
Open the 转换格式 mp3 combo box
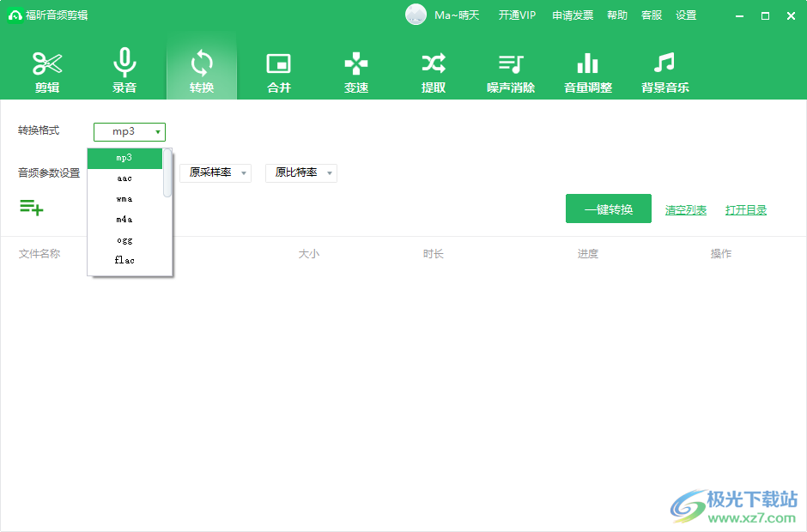coord(130,132)
